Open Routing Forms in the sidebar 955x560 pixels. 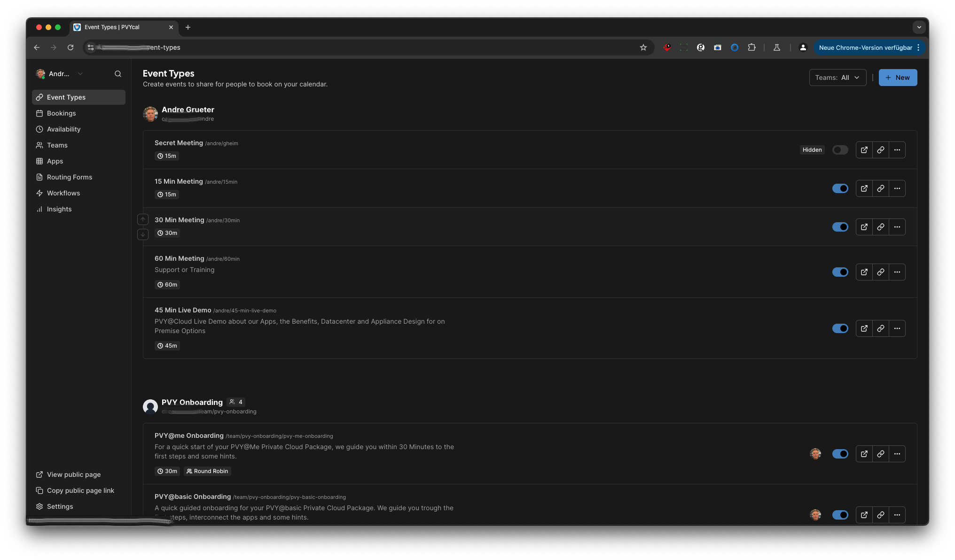tap(78, 177)
